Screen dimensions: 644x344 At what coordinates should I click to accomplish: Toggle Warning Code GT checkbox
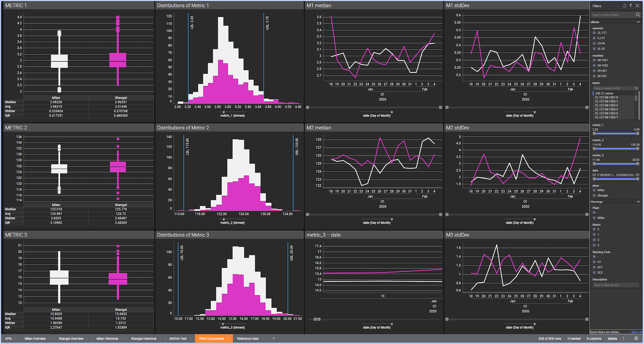(x=594, y=262)
